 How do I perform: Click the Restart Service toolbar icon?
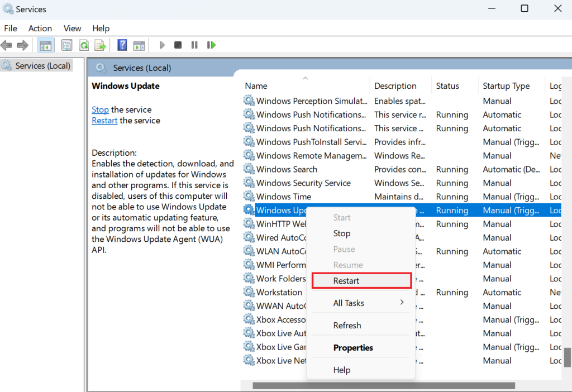click(211, 45)
